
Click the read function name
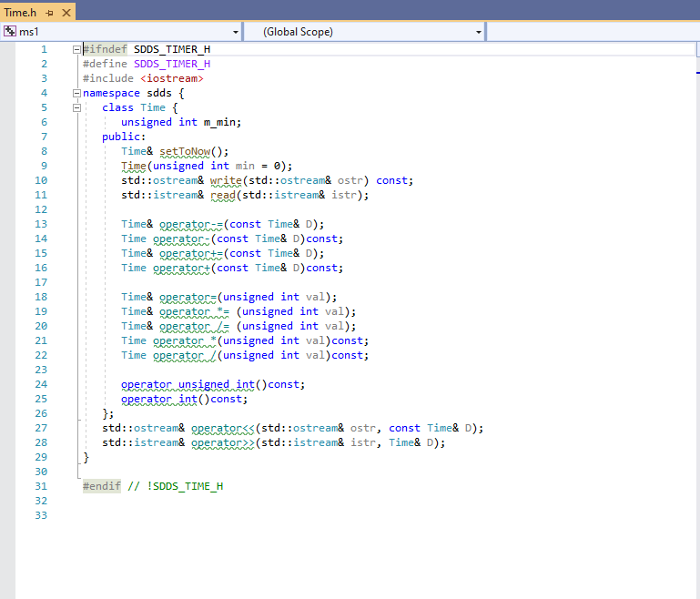click(x=223, y=195)
